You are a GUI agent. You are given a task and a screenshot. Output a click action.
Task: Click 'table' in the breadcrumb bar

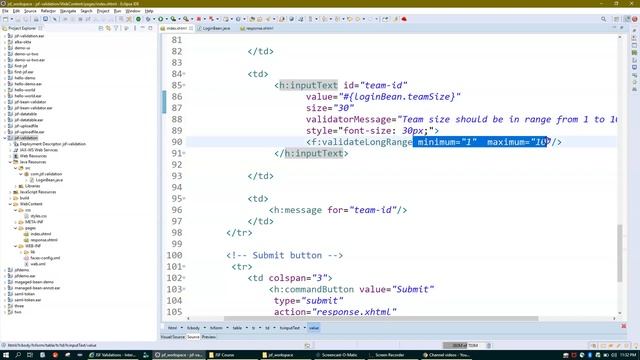[237, 328]
